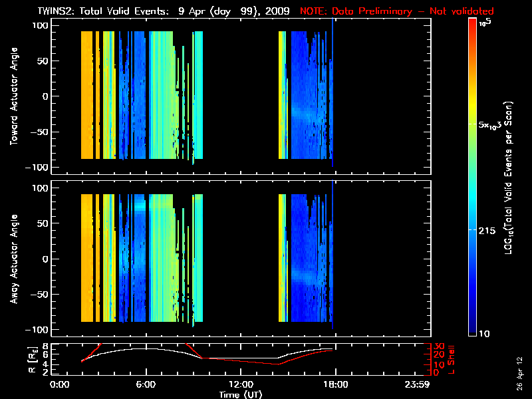Click the '26 Apr 12' date stamp
This screenshot has width=532, height=399.
(x=520, y=368)
